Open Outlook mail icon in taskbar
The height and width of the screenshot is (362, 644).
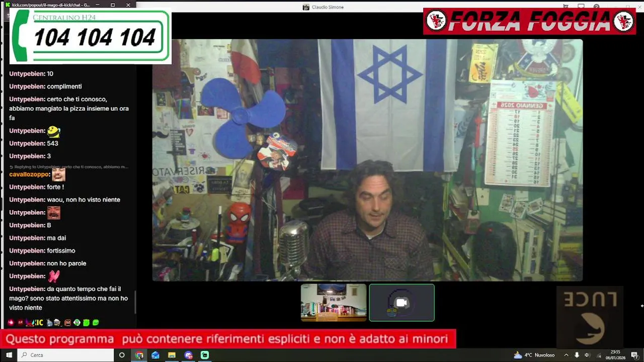155,355
